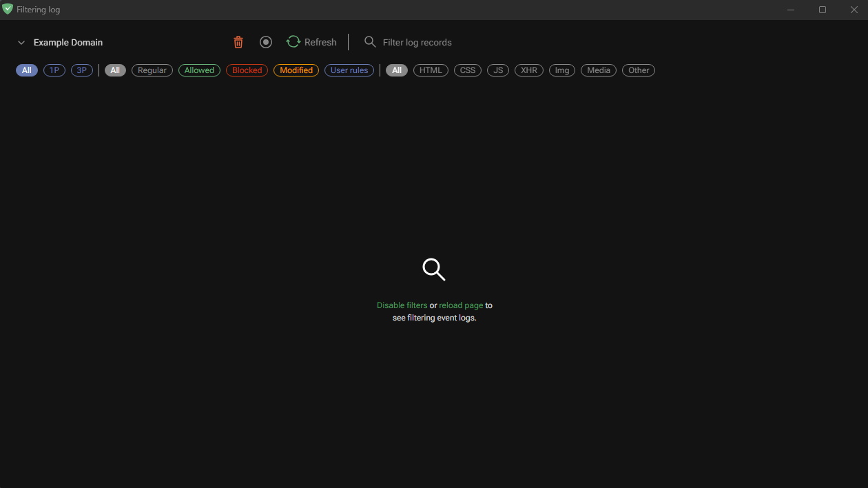Filter by Img resource type
Screen dimensions: 868x488
(x=561, y=70)
